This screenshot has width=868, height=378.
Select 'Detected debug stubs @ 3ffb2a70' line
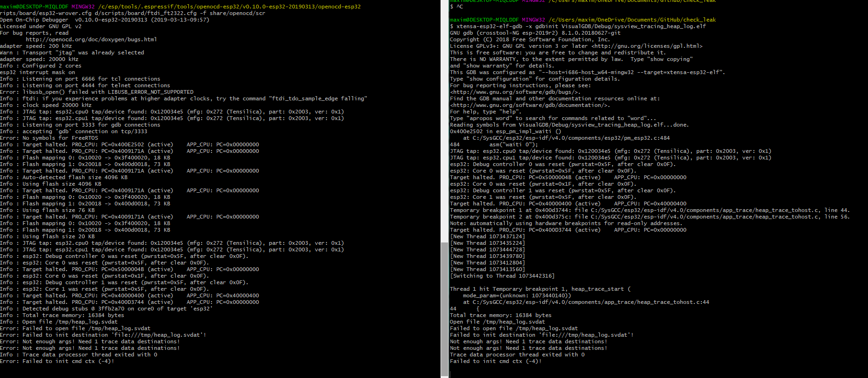[107, 309]
